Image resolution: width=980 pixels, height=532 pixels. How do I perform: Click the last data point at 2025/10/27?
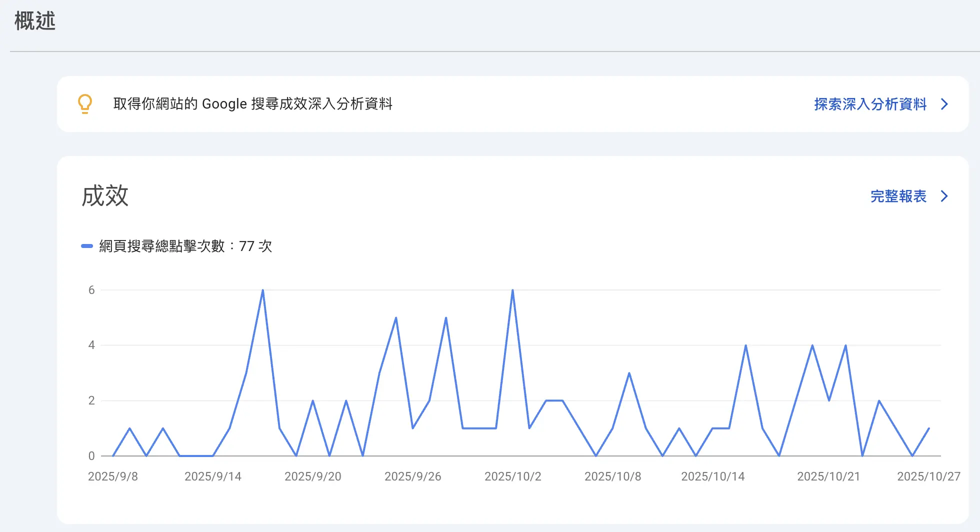coord(928,428)
